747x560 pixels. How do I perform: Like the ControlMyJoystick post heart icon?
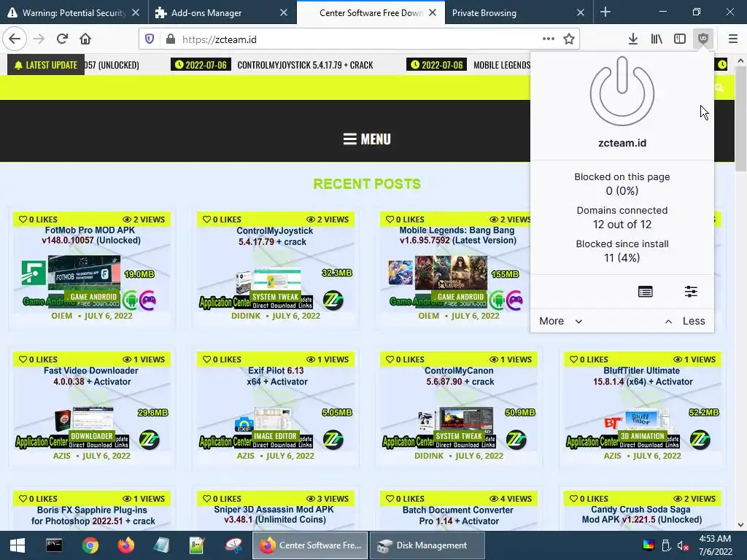(206, 219)
